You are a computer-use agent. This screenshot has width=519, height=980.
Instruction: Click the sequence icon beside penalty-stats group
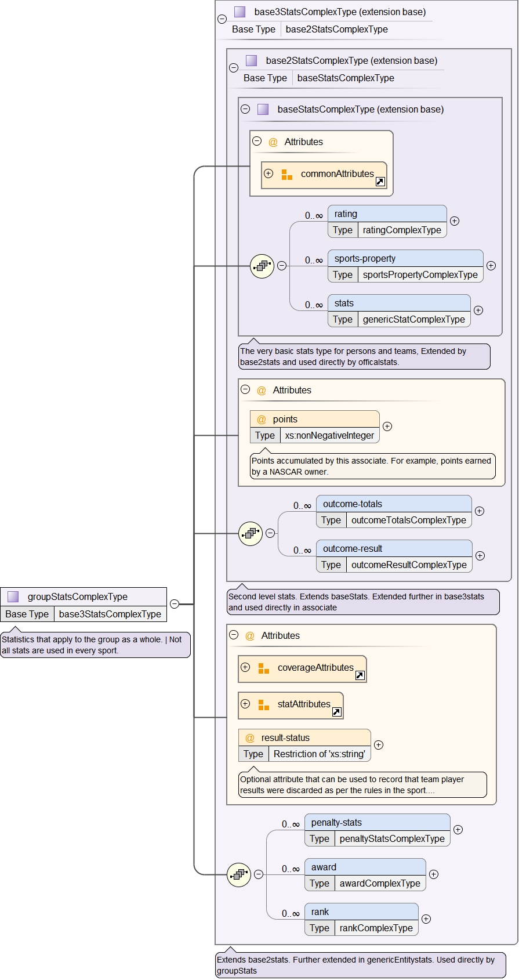point(238,874)
